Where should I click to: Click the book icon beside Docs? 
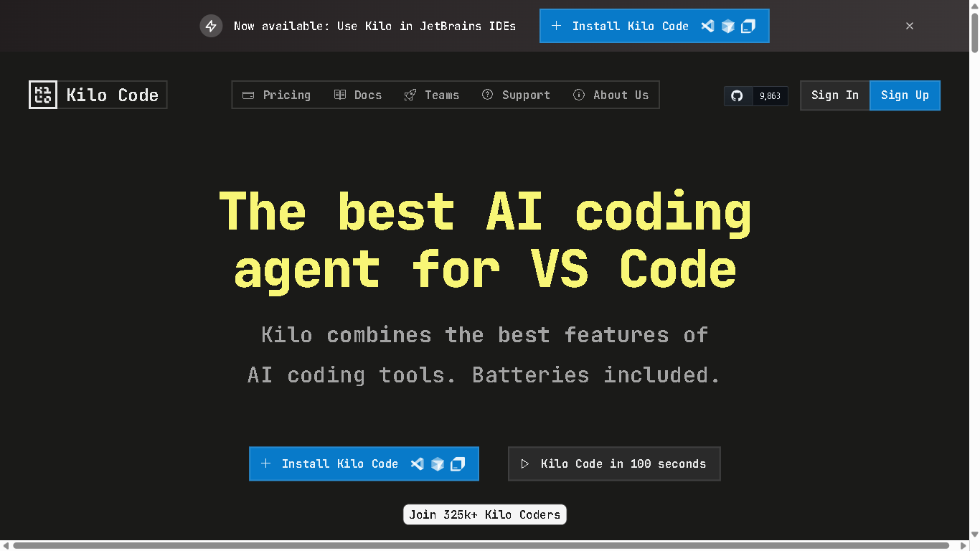pos(340,95)
